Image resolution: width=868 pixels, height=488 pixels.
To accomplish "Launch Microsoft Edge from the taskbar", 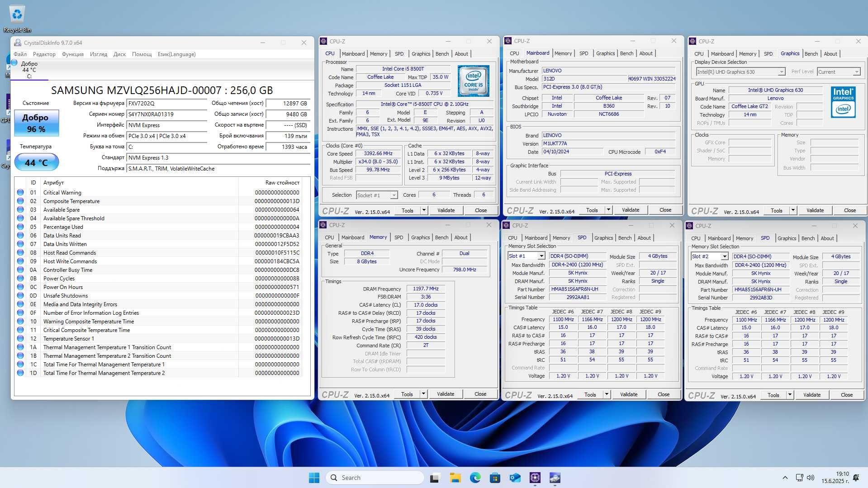I will (475, 478).
